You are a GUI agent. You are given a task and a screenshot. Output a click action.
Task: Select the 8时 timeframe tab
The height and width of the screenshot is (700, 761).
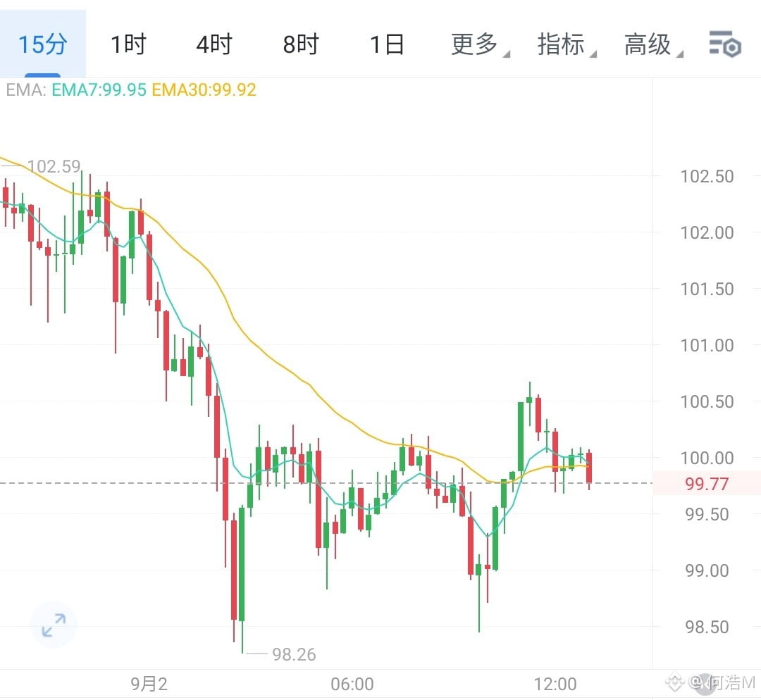point(301,44)
